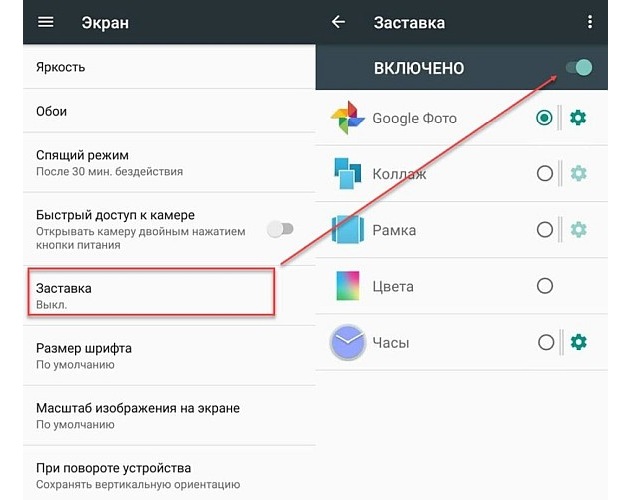The image size is (630, 500).
Task: Open Google Фото screensaver settings gear
Action: (578, 118)
